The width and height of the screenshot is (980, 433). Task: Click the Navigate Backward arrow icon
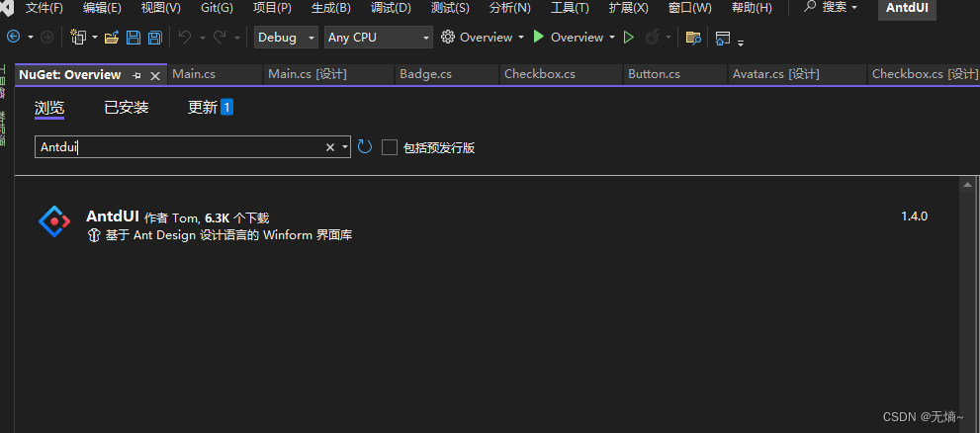click(x=13, y=37)
